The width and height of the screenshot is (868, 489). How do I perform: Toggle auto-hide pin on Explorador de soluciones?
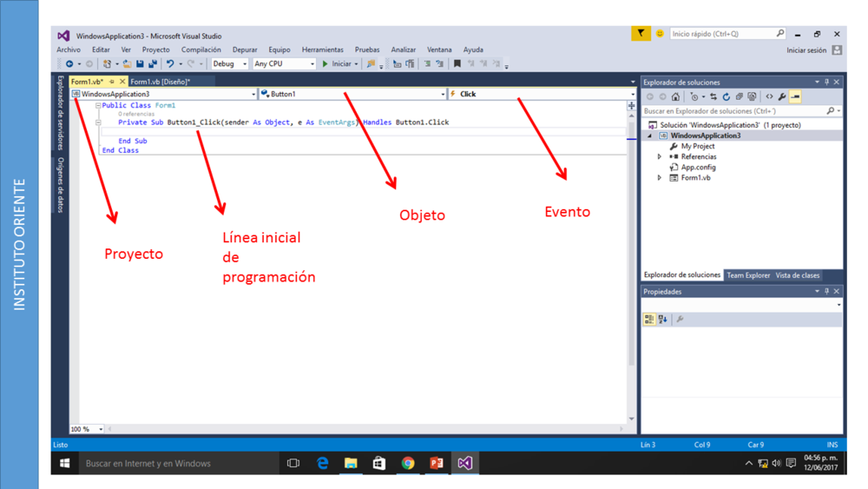[826, 83]
